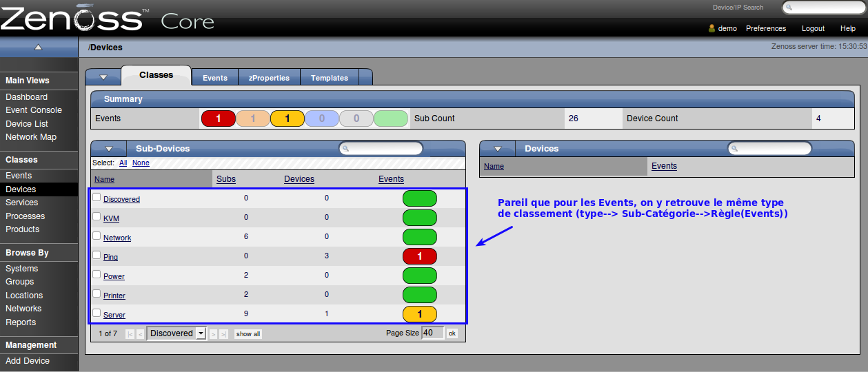Open the Network device class link
Viewport: 868px width, 372px height.
click(117, 238)
